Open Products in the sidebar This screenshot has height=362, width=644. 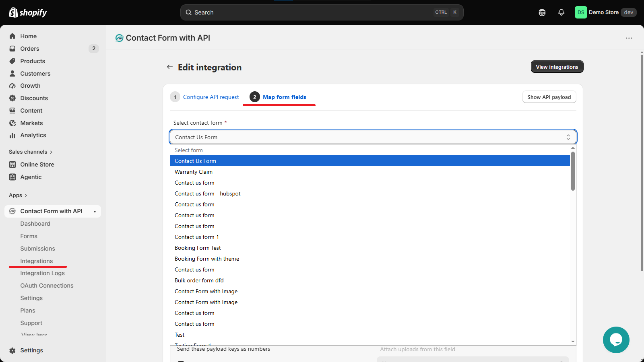tap(33, 61)
